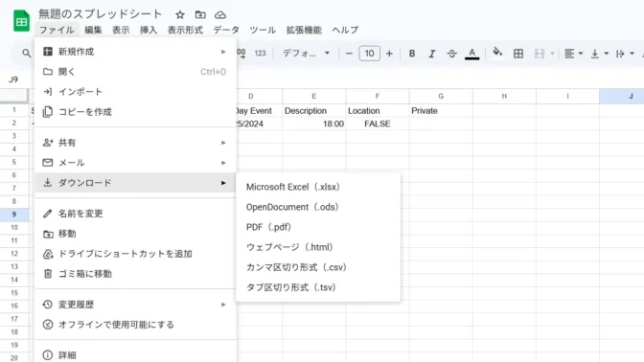The height and width of the screenshot is (362, 644).
Task: Click the cell containing FALSE
Action: click(378, 124)
